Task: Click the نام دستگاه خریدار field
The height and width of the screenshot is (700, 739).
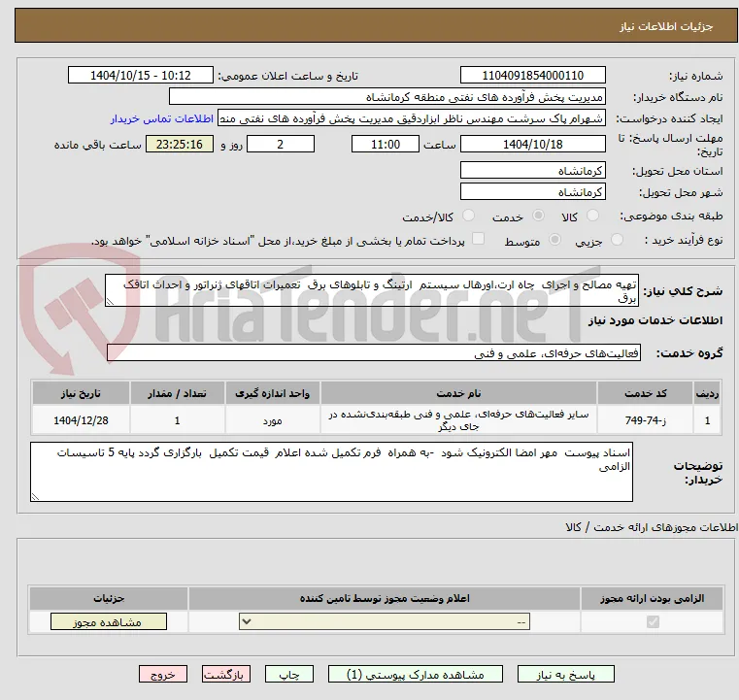Action: (386, 97)
